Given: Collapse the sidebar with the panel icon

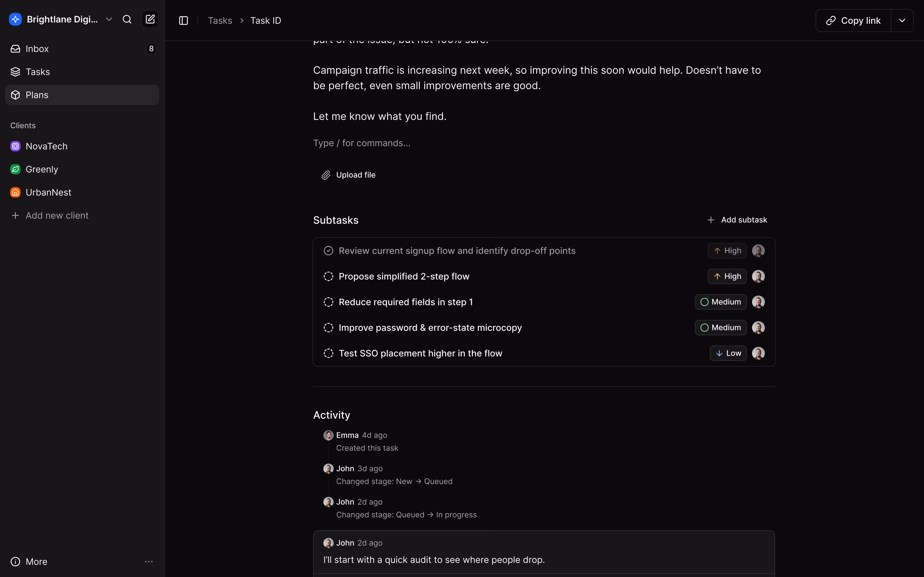Looking at the screenshot, I should click(x=183, y=21).
